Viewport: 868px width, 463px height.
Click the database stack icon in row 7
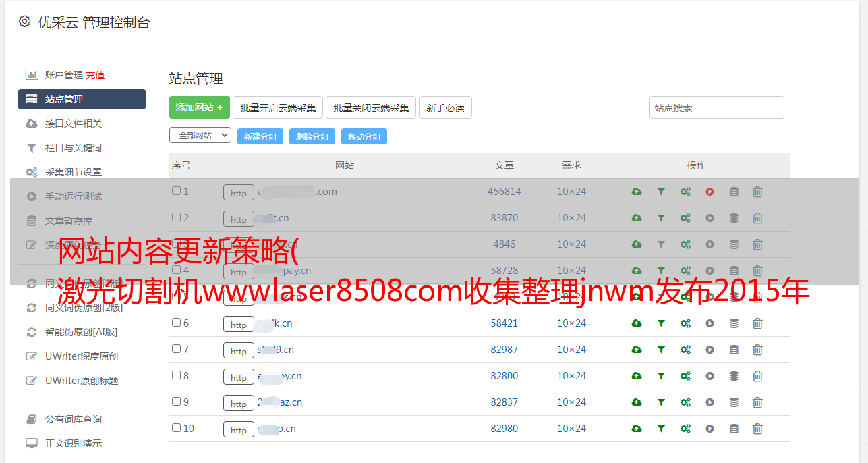734,350
